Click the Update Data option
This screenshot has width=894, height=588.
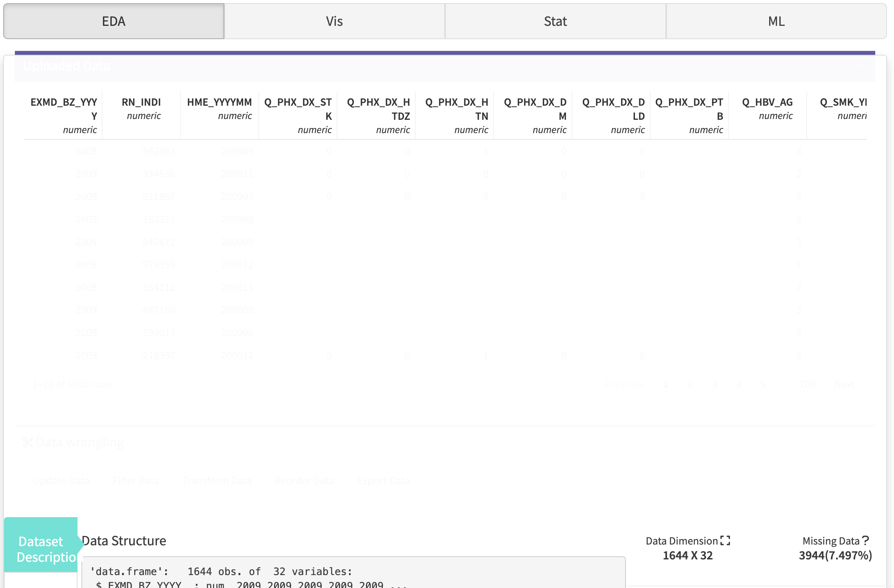click(61, 480)
